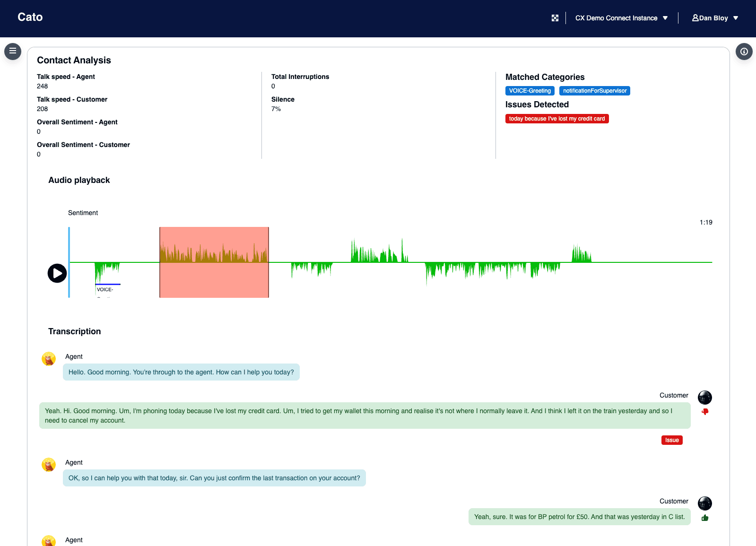Click the fullscreen expand icon in header

555,18
